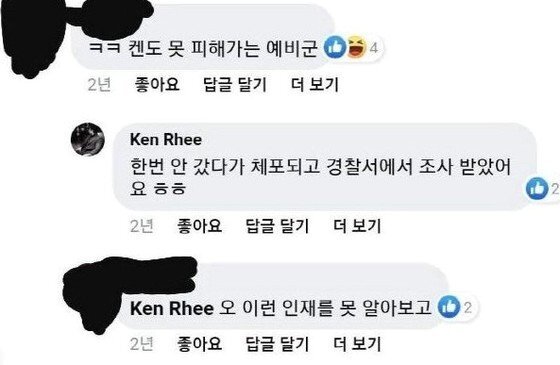
Task: Click 좋아요 under Ken Rhee's reply
Action: [x=199, y=226]
